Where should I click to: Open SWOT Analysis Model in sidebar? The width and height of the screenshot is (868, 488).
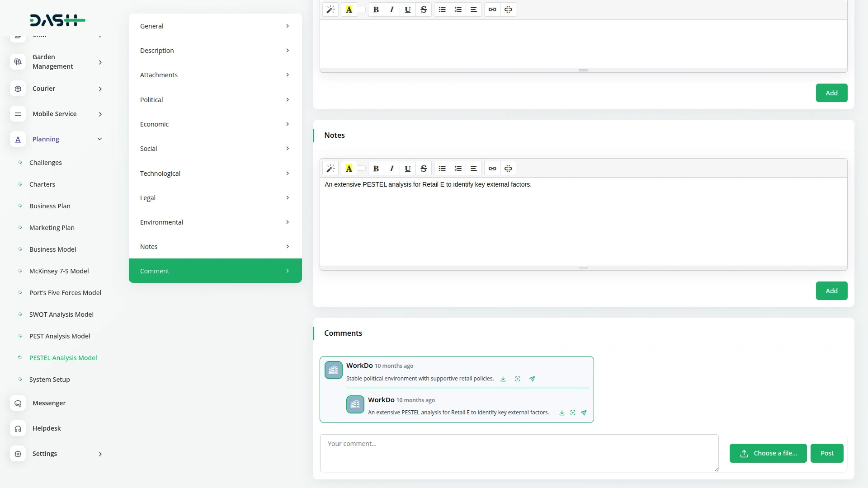pyautogui.click(x=61, y=314)
